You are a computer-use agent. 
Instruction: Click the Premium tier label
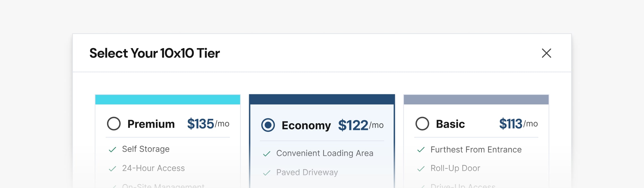click(151, 124)
